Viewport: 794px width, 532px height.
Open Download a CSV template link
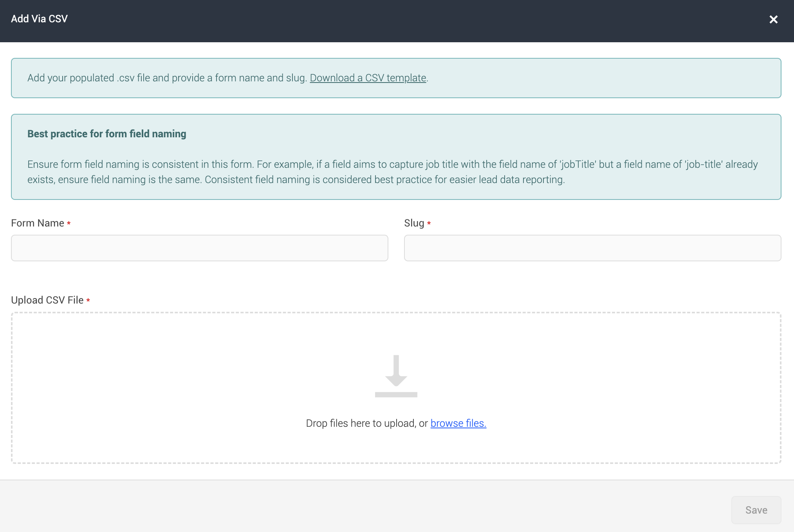(368, 78)
